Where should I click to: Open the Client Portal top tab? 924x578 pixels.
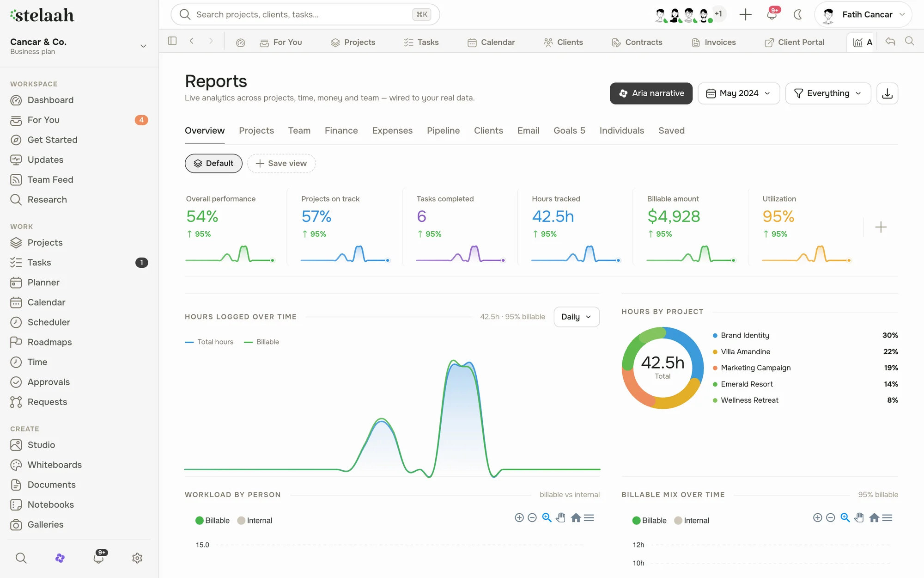794,43
